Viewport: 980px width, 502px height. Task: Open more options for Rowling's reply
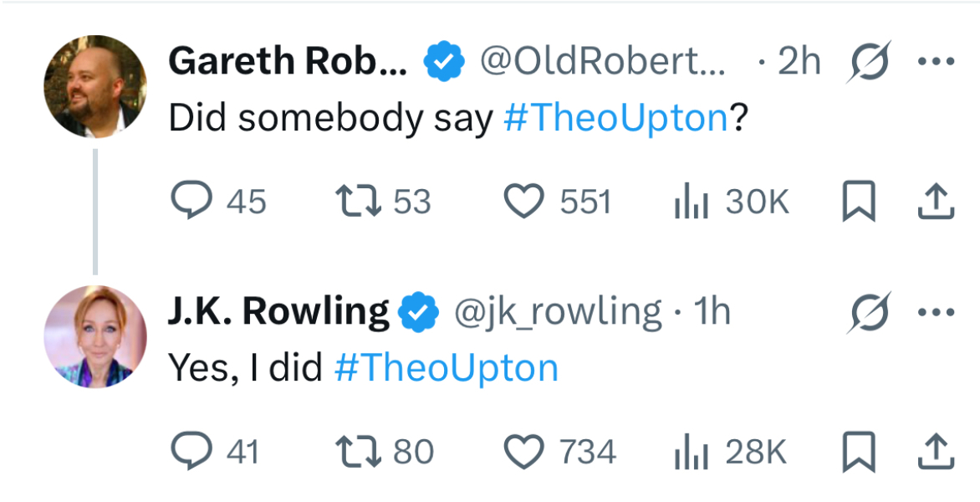(937, 312)
